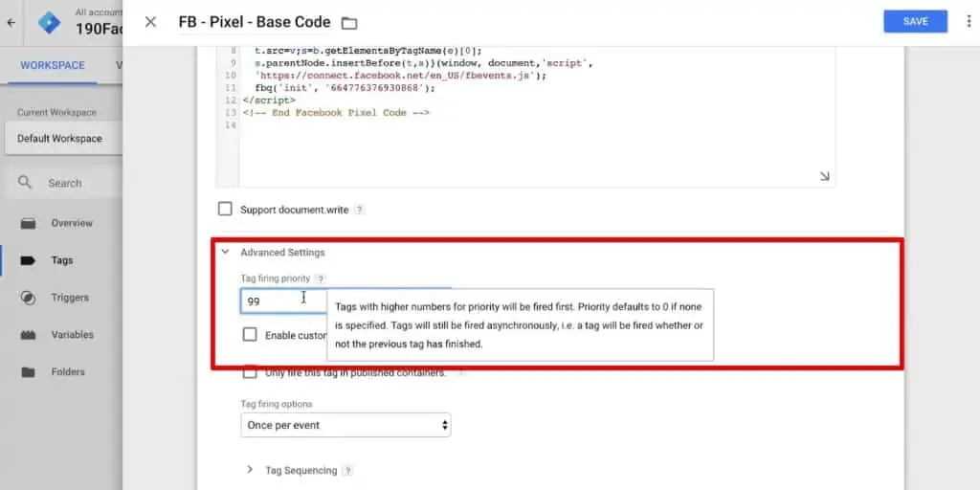Click the tag name FB - Pixel - Base Code

255,23
